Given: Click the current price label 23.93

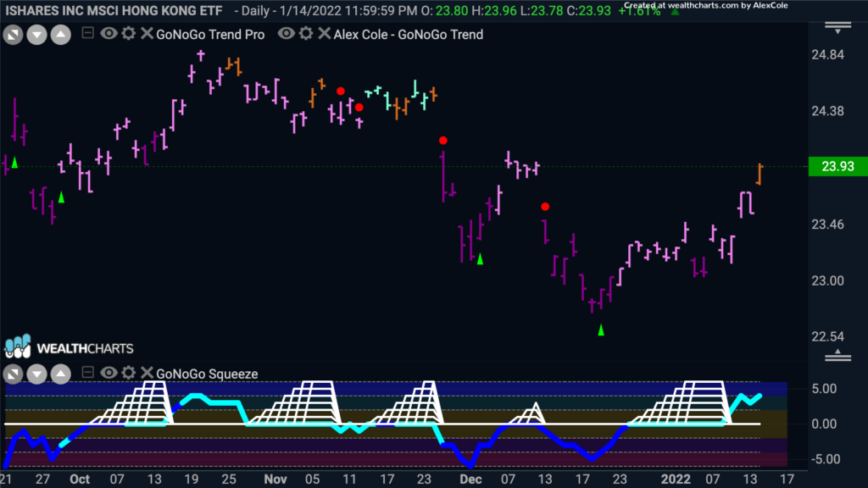Looking at the screenshot, I should click(x=837, y=166).
